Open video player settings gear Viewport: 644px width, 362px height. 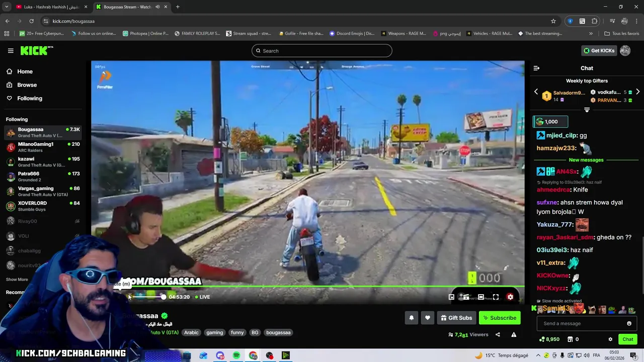coord(510,297)
